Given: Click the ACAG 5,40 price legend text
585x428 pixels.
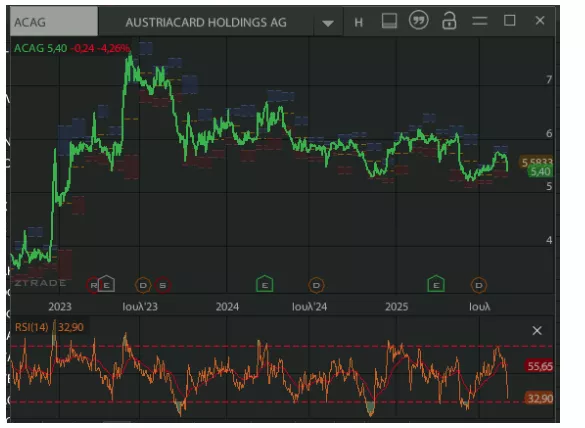Looking at the screenshot, I should 40,48.
